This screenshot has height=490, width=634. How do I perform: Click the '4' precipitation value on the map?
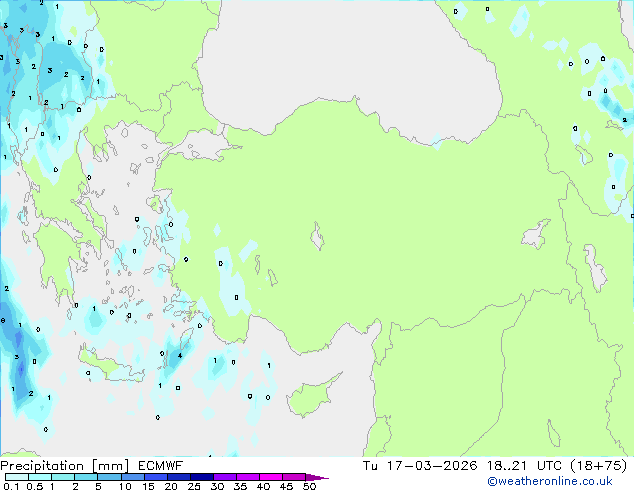[x=180, y=356]
